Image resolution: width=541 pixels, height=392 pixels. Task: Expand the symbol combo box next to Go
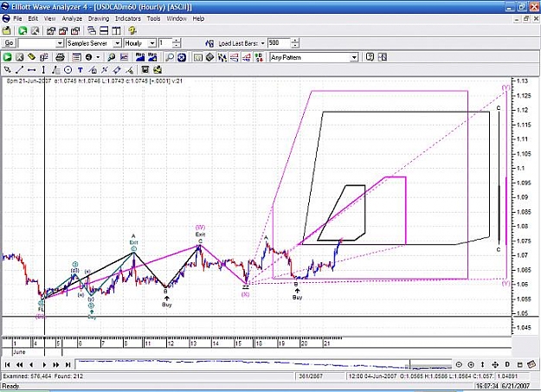60,43
